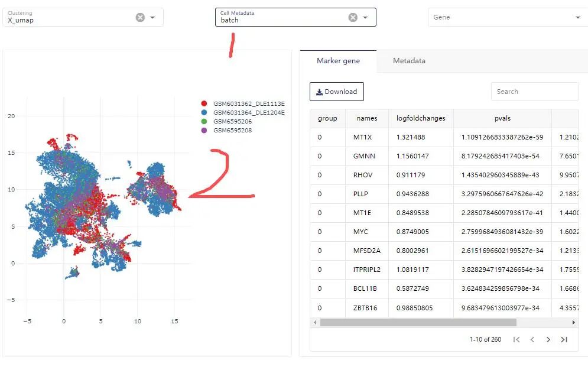Select the Marker gene tab

338,61
